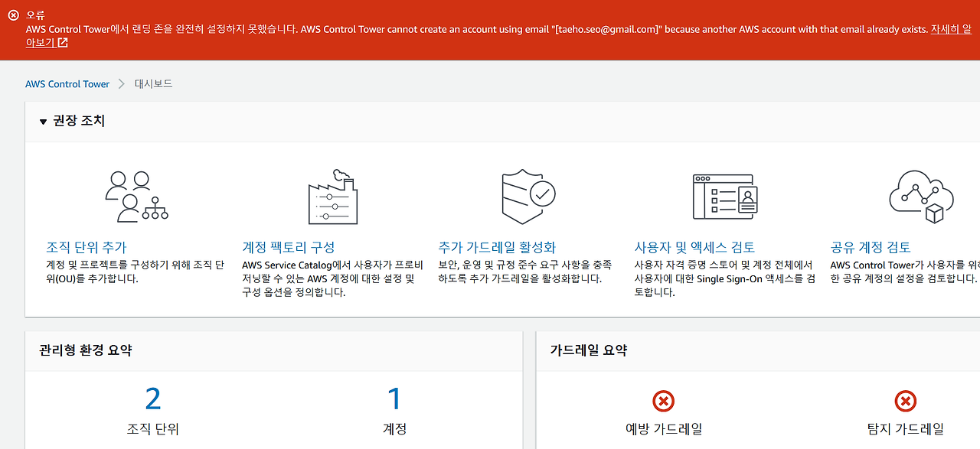Click the 대시보드 breadcrumb text
This screenshot has height=449, width=980.
[154, 84]
